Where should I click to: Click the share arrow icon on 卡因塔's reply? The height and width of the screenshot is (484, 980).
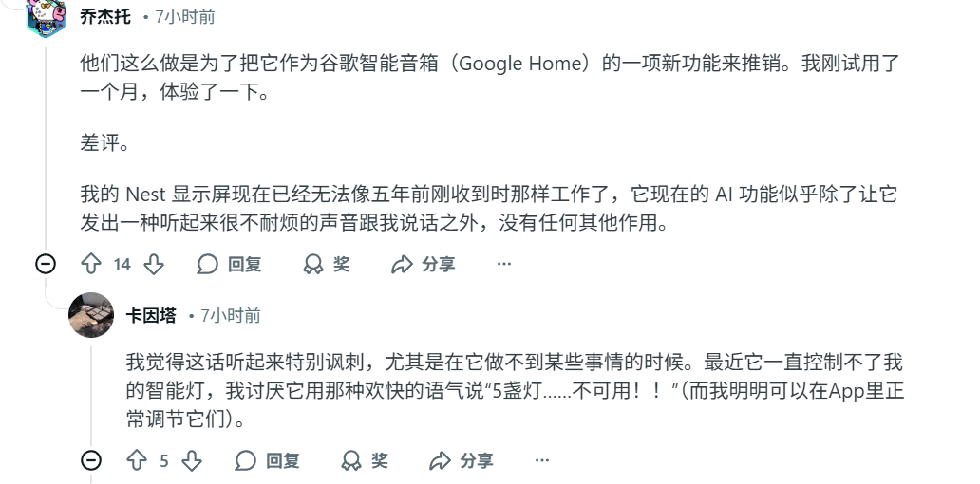440,460
